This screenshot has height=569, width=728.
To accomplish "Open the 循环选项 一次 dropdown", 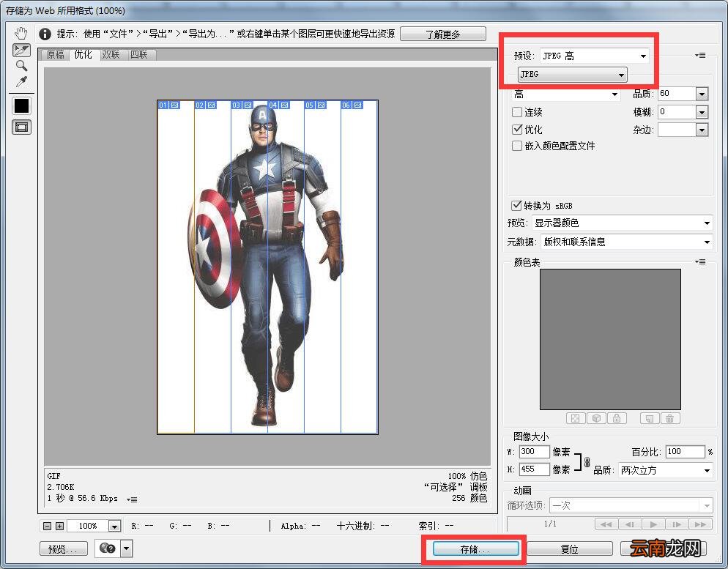I will [x=631, y=505].
